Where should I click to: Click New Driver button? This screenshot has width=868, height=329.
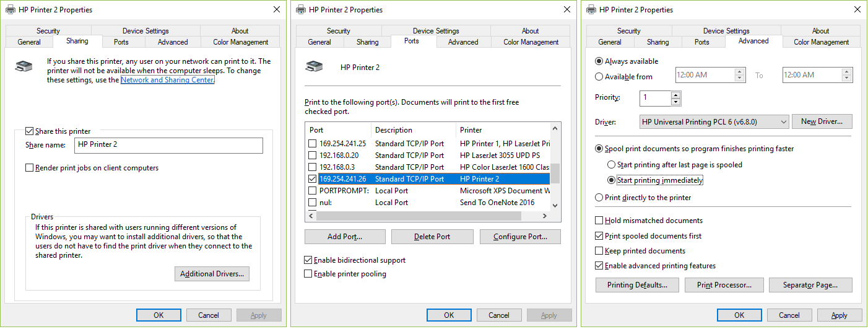click(822, 121)
